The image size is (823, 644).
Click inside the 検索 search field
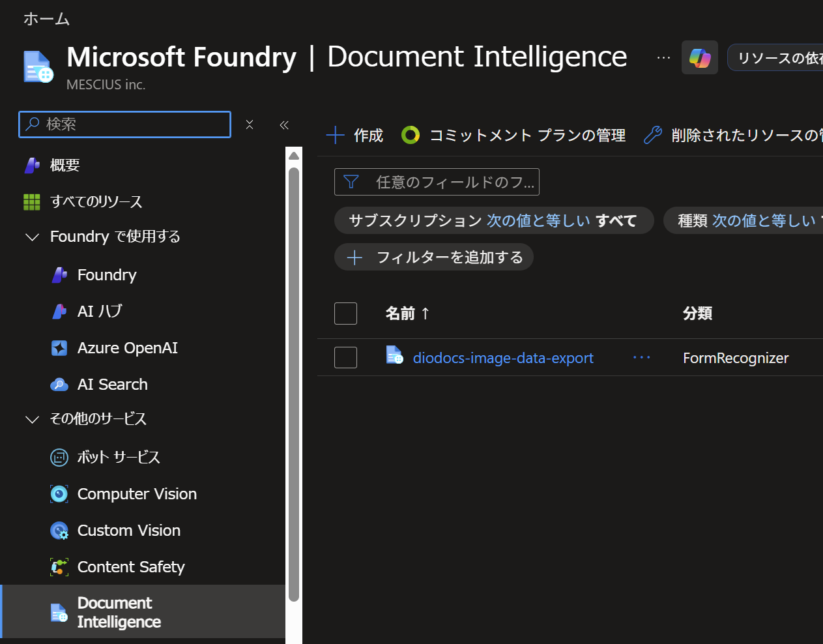pyautogui.click(x=124, y=124)
